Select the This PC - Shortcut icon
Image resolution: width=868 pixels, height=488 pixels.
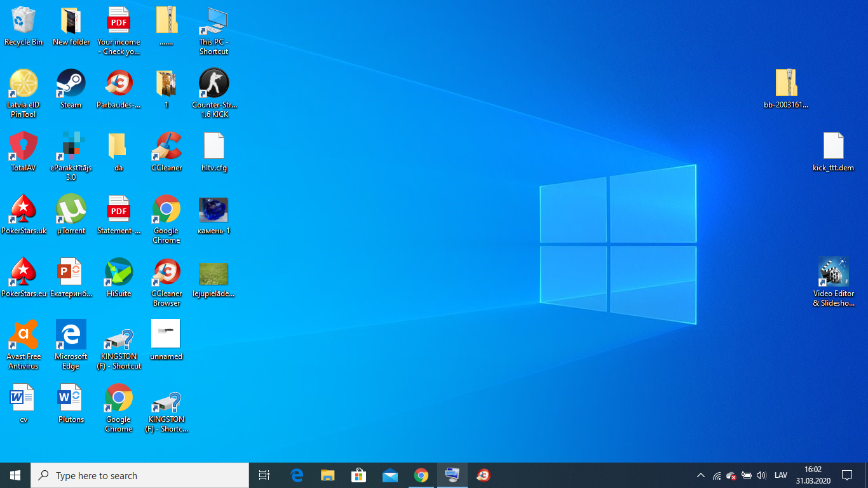click(x=214, y=31)
